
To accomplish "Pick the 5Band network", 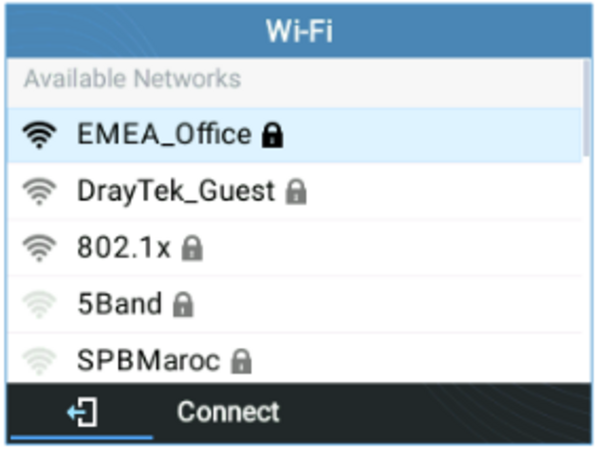I will (119, 304).
